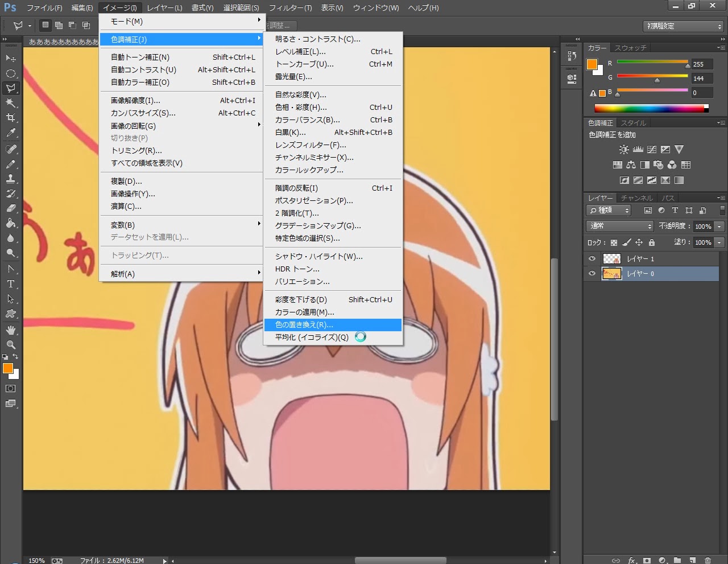Expand the モード(M) submenu
The width and height of the screenshot is (728, 564).
point(181,22)
